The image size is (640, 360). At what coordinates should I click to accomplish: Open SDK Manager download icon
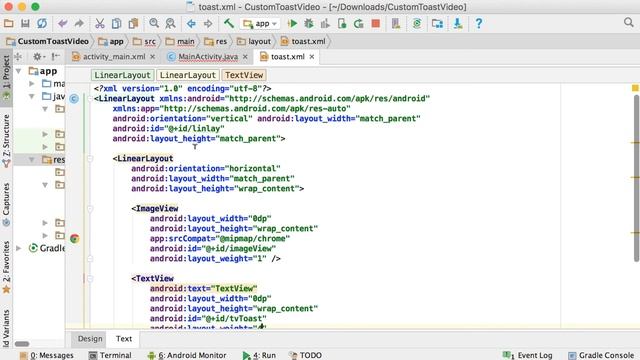coord(458,24)
